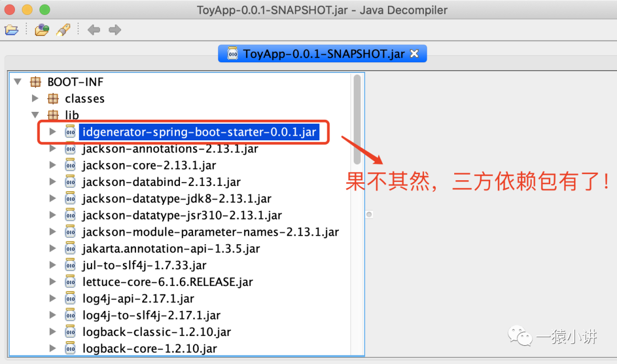Click the lib package icon

[x=53, y=115]
